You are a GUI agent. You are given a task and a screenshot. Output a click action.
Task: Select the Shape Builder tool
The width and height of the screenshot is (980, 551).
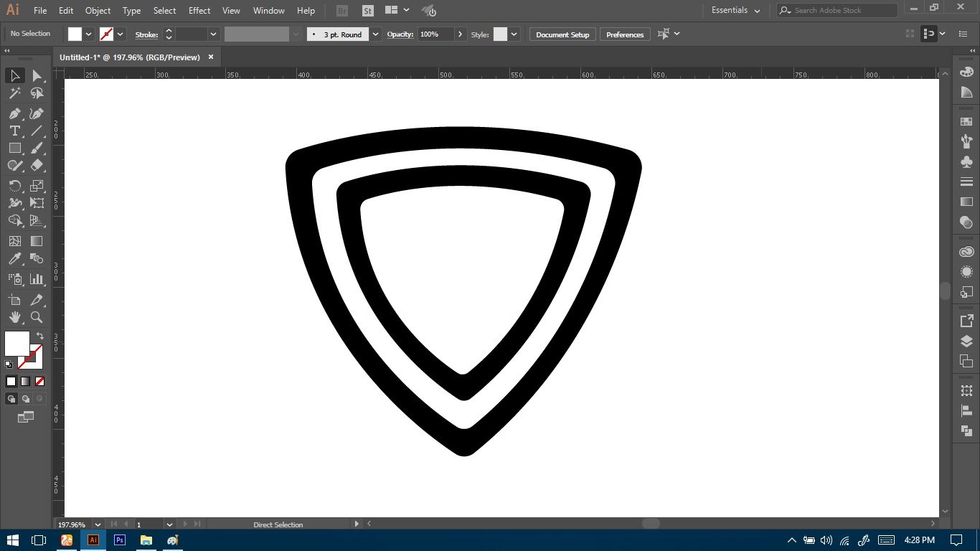(x=14, y=220)
